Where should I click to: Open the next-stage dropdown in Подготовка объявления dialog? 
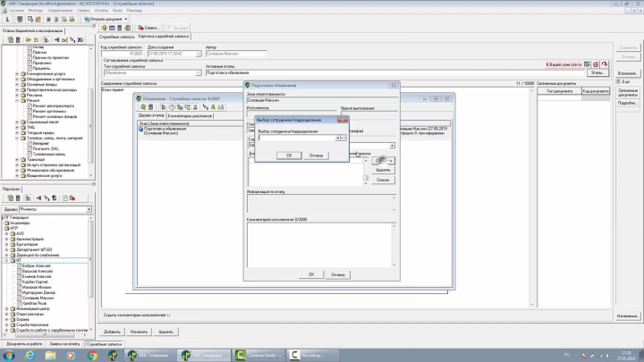pos(393,146)
